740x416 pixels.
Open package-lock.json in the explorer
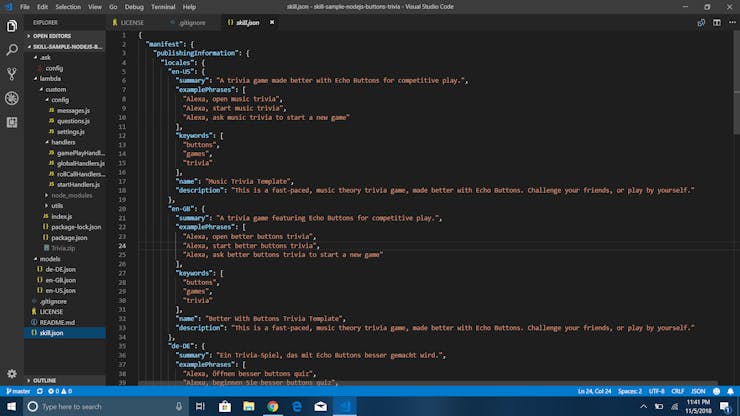pos(76,227)
